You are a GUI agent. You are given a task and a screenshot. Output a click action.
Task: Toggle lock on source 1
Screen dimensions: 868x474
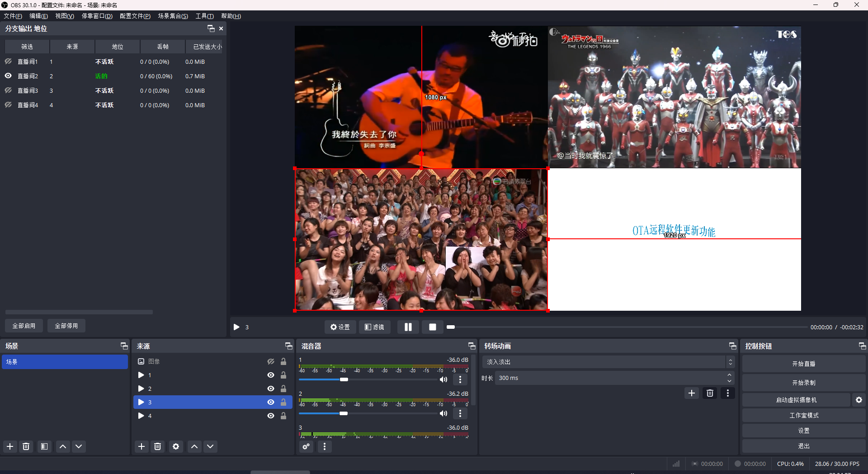coord(283,375)
